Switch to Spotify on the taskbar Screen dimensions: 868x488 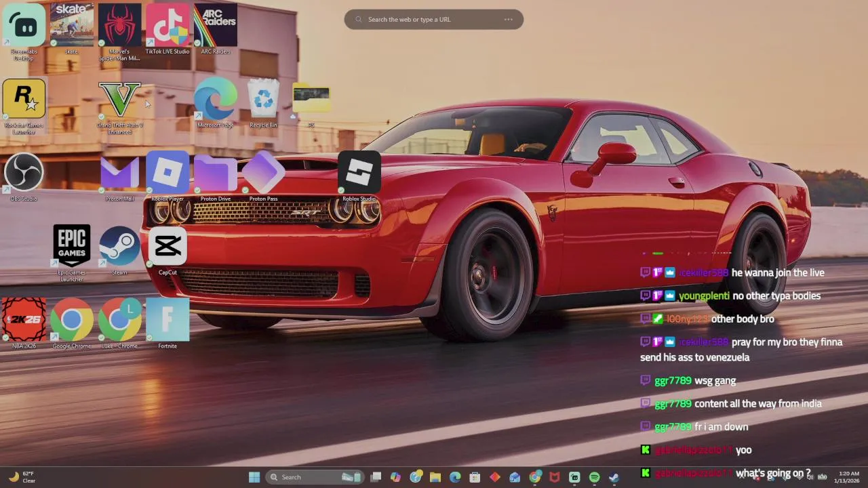(595, 477)
